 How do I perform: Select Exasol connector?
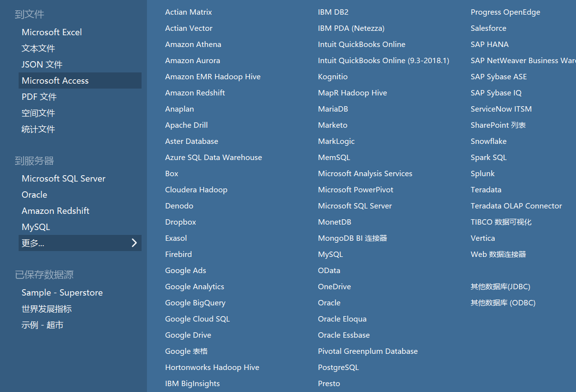pos(176,238)
